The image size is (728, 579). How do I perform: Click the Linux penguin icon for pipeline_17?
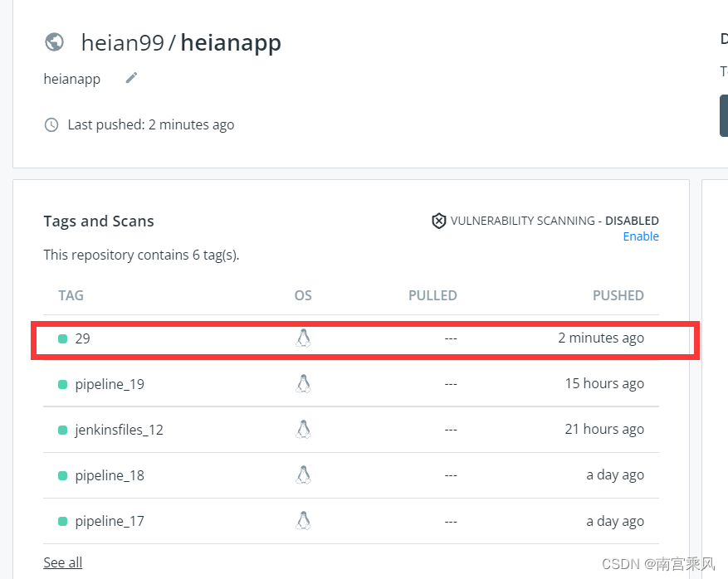tap(303, 521)
